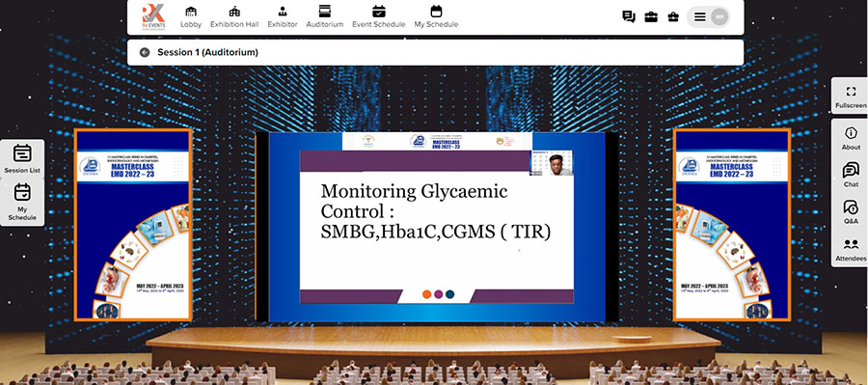The height and width of the screenshot is (385, 868).
Task: Open My Schedule in top navigation
Action: click(x=436, y=17)
